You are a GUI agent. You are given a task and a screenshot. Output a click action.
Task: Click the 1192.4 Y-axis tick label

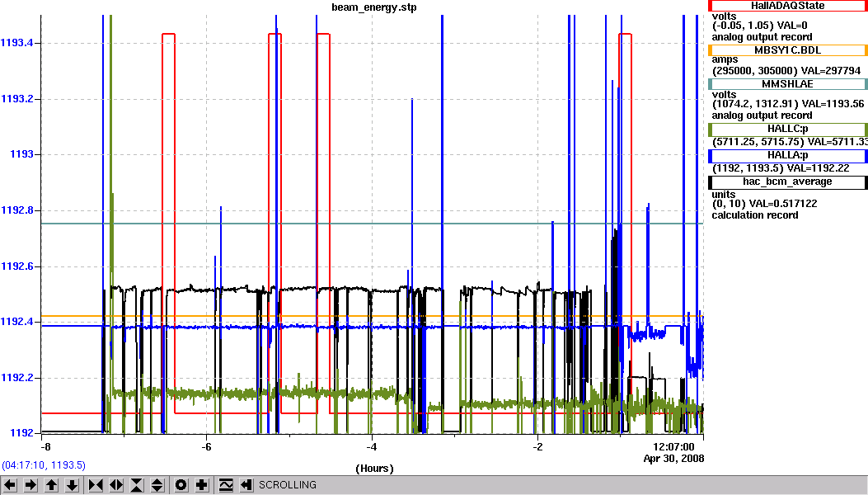[17, 322]
